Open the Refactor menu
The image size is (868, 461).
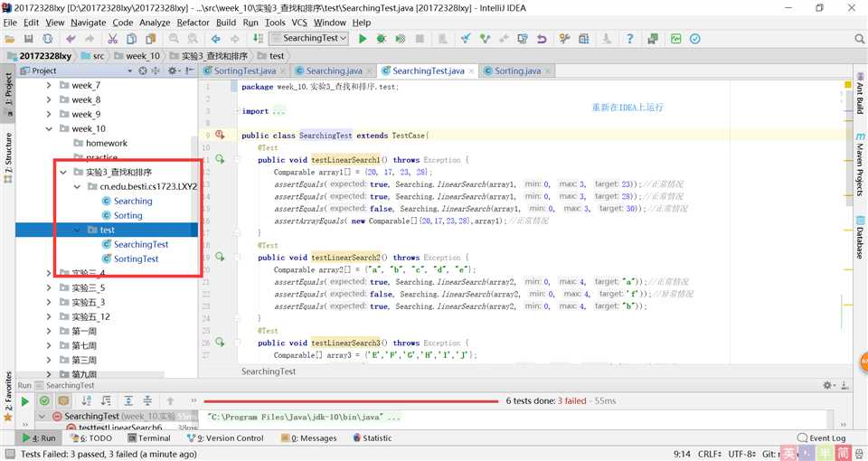point(193,23)
